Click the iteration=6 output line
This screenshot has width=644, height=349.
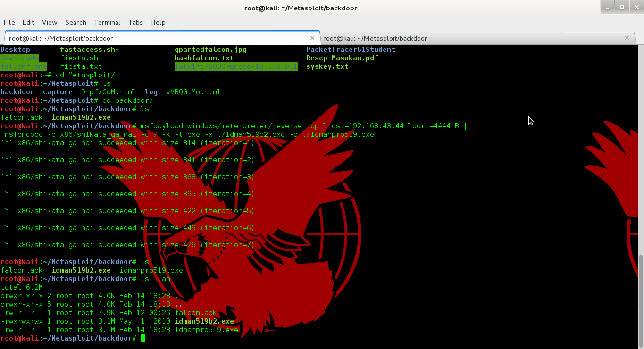point(127,228)
